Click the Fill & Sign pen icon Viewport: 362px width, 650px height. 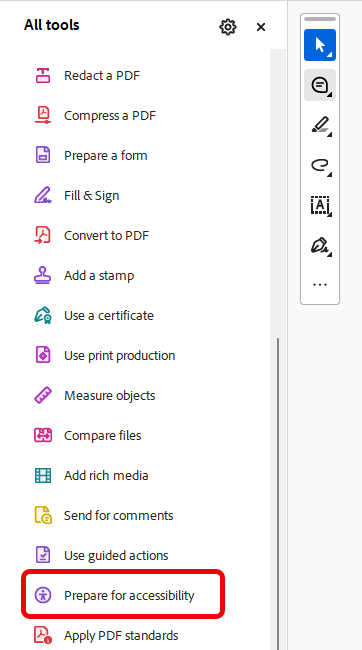pyautogui.click(x=43, y=195)
